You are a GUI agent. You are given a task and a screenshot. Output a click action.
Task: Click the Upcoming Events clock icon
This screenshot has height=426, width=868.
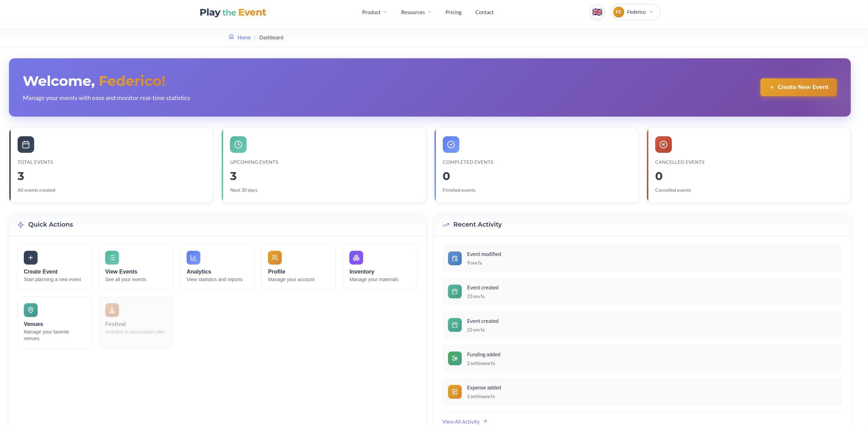238,145
